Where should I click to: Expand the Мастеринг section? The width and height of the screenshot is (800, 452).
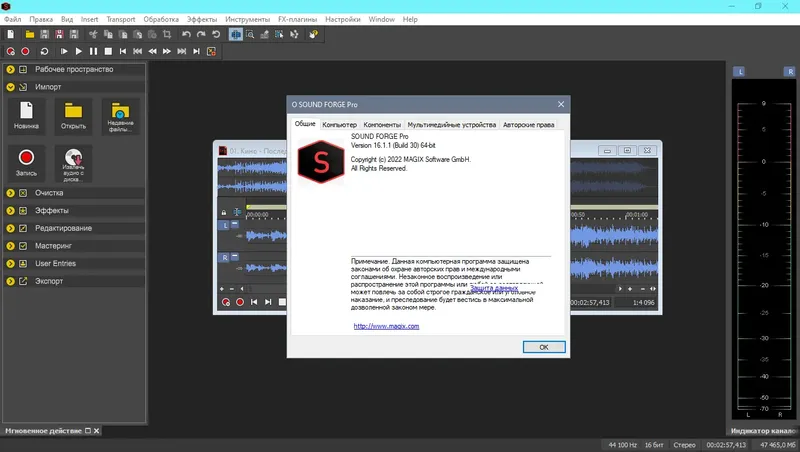click(10, 246)
